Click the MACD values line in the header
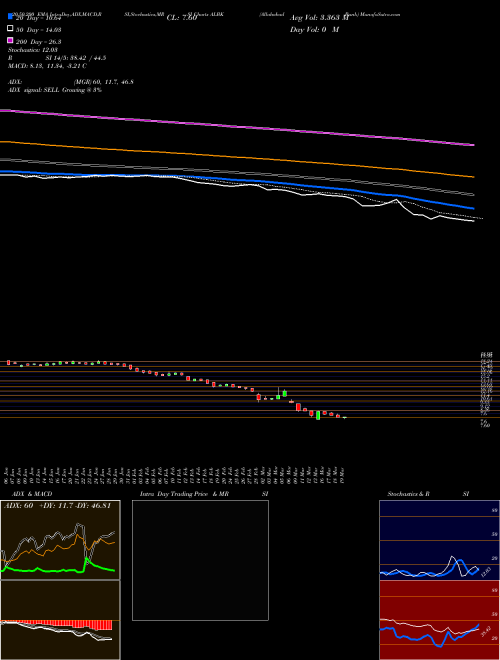Viewport: 500px width, 660px height. click(x=47, y=66)
